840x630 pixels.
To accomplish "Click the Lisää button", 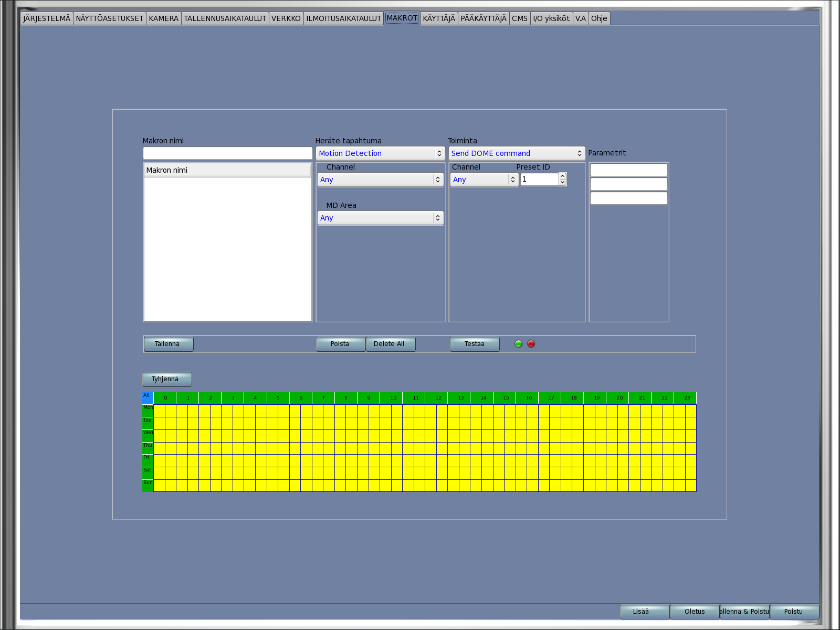I will (645, 612).
